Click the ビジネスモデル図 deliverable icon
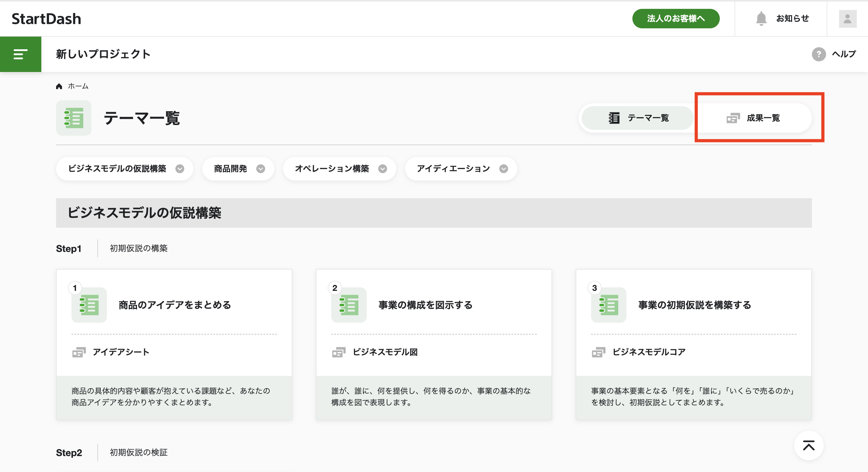This screenshot has height=472, width=868. 339,352
